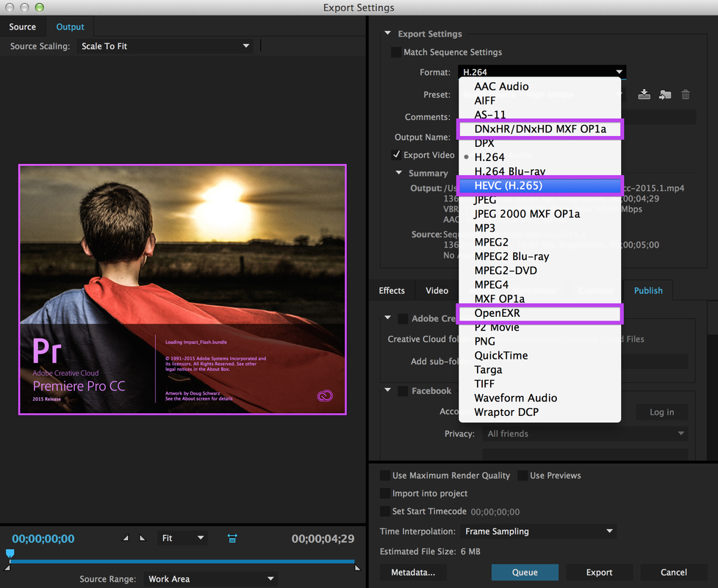Choose QuickTime format
This screenshot has height=588, width=718.
540,355
